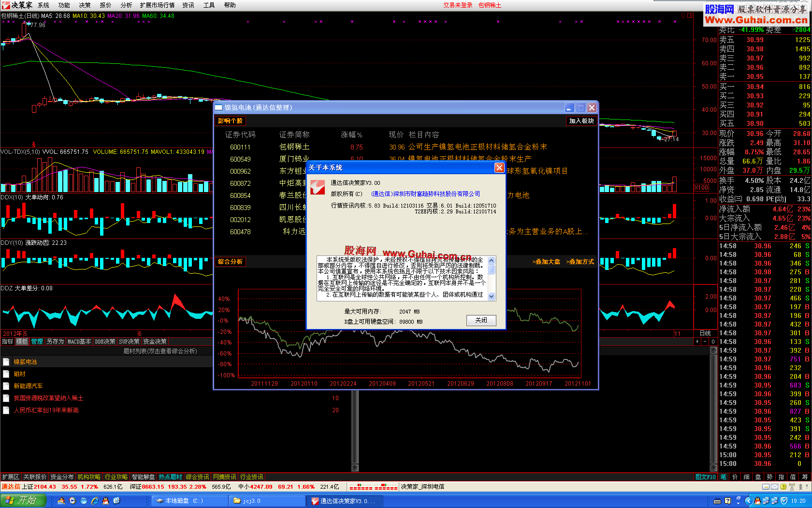812x508 pixels.
Task: Click the status bar card window icon
Action: (766, 487)
